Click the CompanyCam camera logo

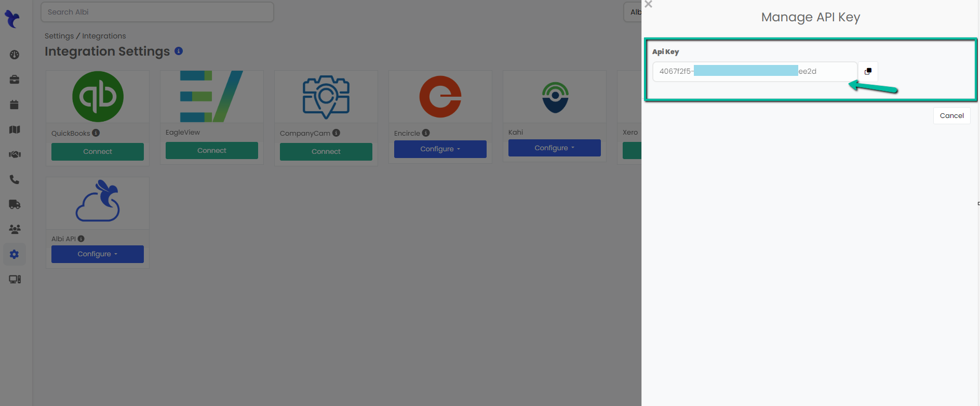click(x=326, y=97)
